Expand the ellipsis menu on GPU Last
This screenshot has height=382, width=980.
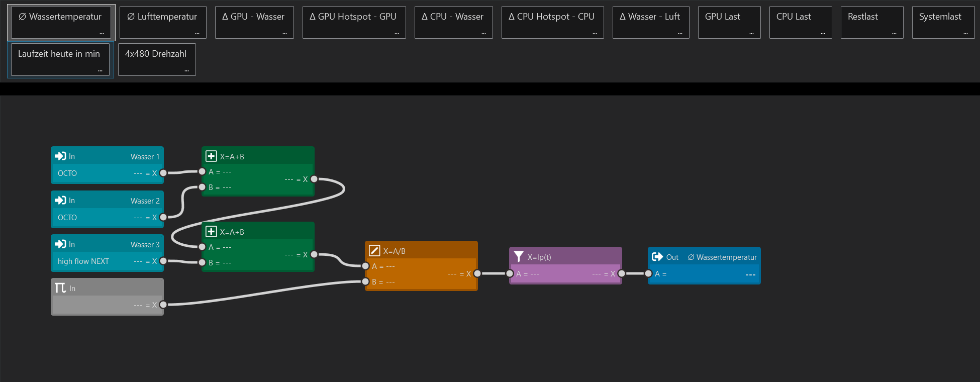point(751,33)
